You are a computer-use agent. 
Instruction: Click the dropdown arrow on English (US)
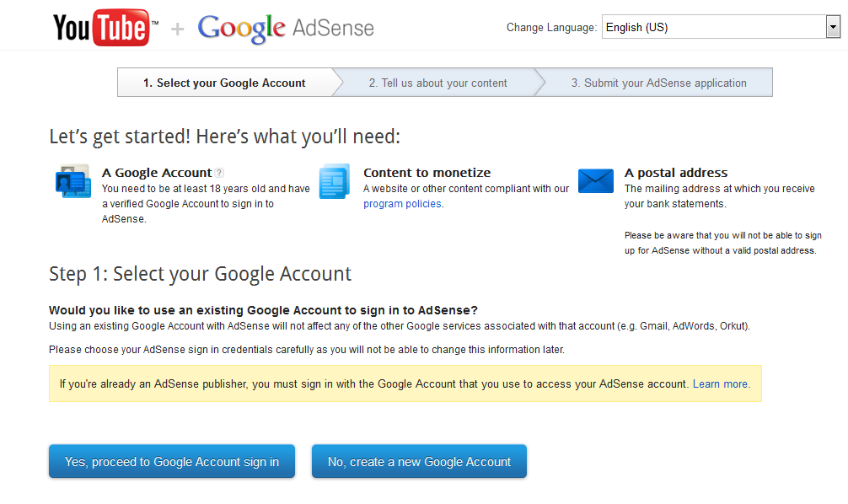click(x=835, y=26)
